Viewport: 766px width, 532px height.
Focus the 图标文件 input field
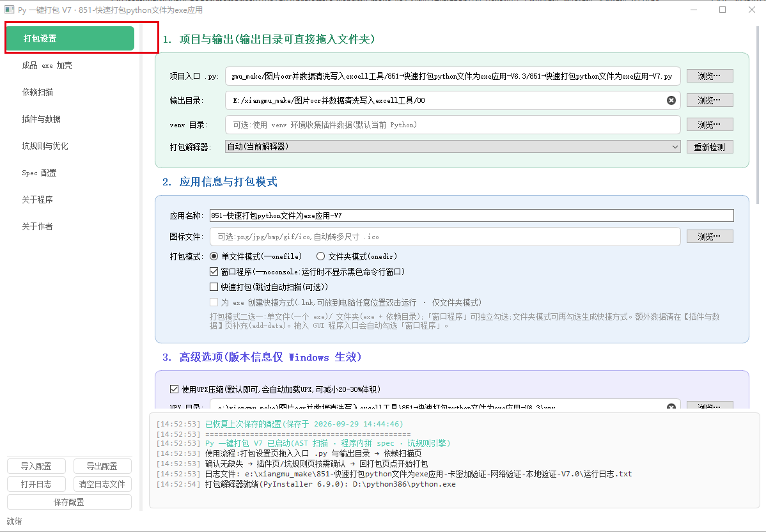[x=445, y=237]
